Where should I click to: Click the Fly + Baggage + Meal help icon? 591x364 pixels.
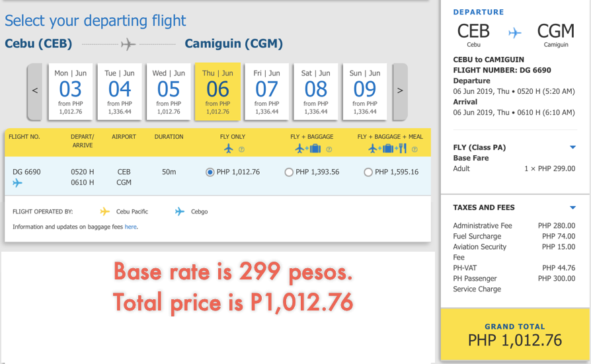click(414, 149)
